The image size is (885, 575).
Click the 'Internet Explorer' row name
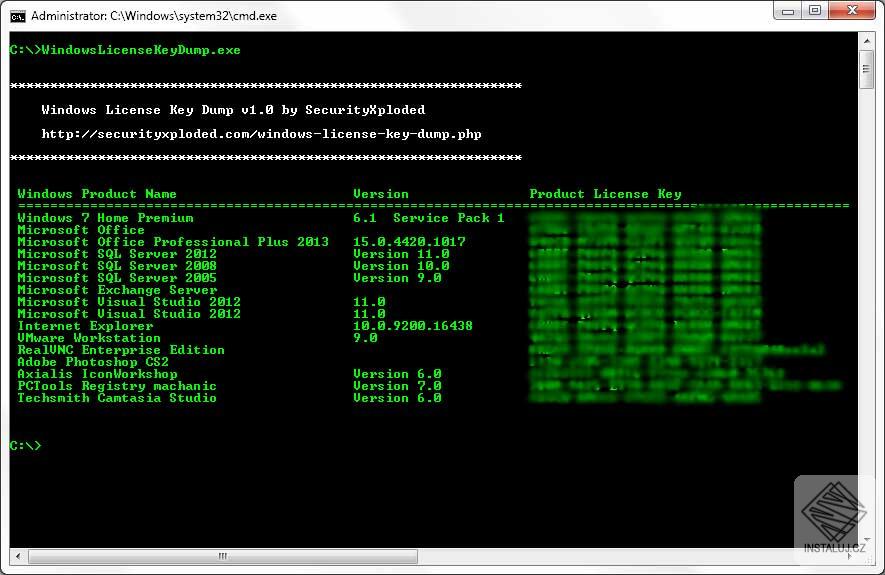85,326
